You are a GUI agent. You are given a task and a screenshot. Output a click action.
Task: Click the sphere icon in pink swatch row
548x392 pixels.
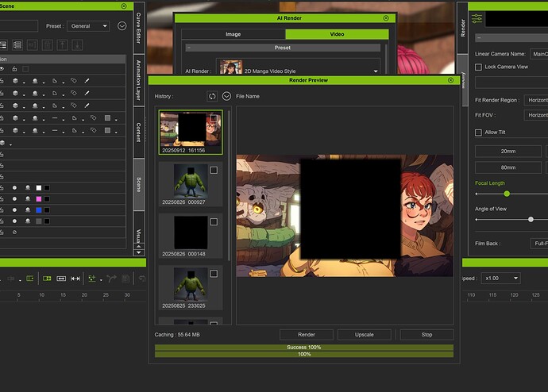coord(28,199)
